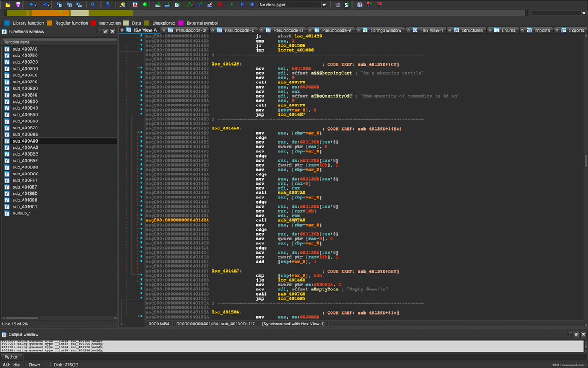Click the open file folder icon
The image size is (588, 368).
point(8,5)
